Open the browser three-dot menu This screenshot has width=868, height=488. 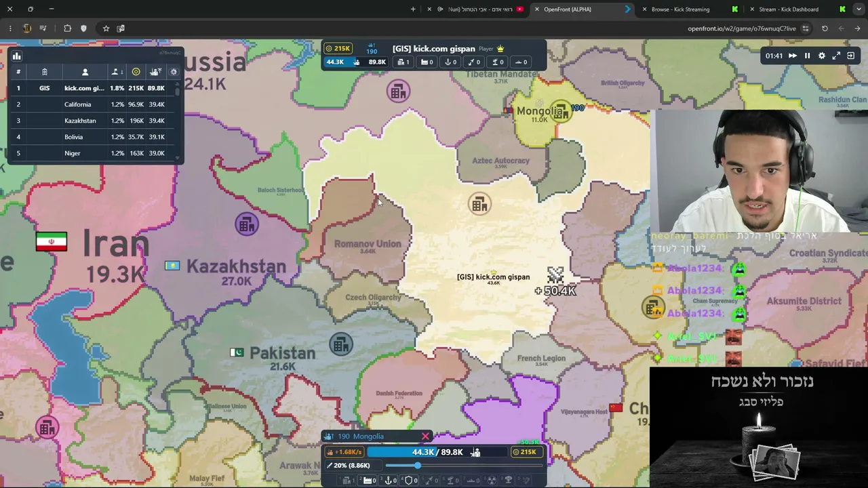10,28
